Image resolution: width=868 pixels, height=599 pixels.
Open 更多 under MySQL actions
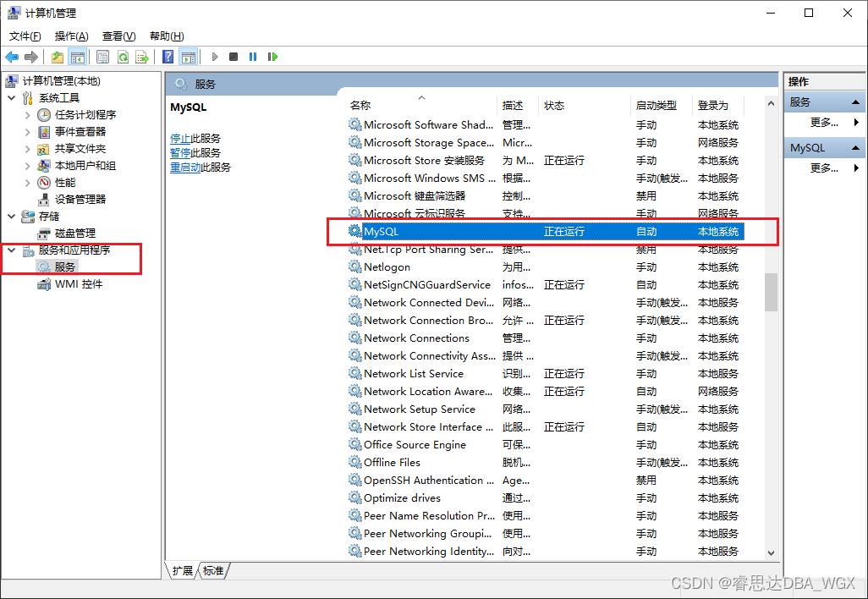pos(824,168)
